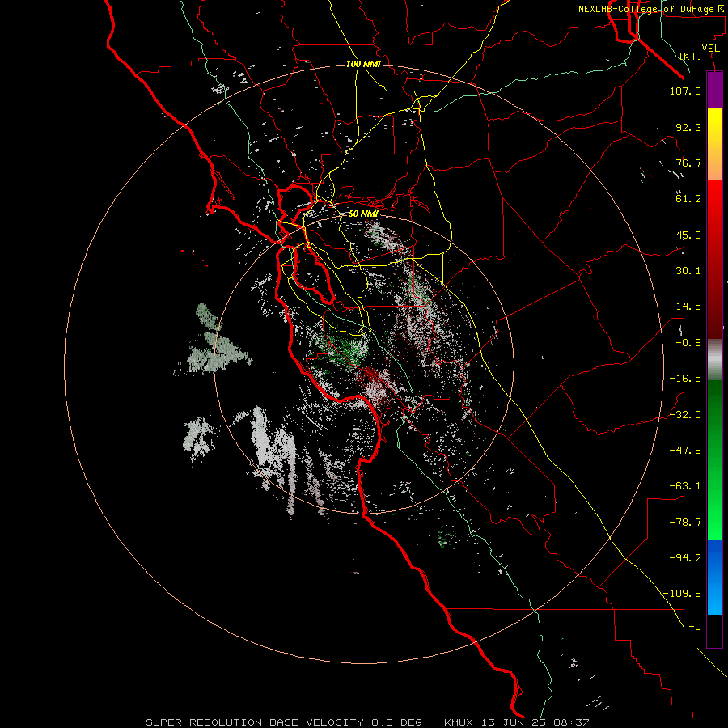Click the -78.7 legend value

tap(685, 523)
